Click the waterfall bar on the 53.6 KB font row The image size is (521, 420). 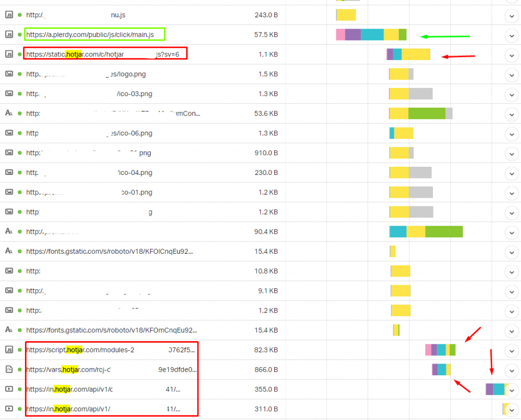coord(421,113)
